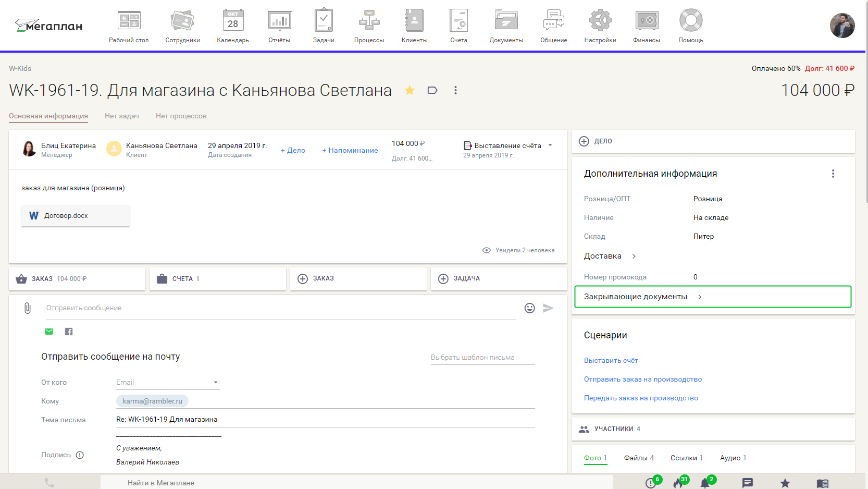Viewport: 868px width, 489px height.
Task: Open Настройки gear icon
Action: [x=600, y=21]
